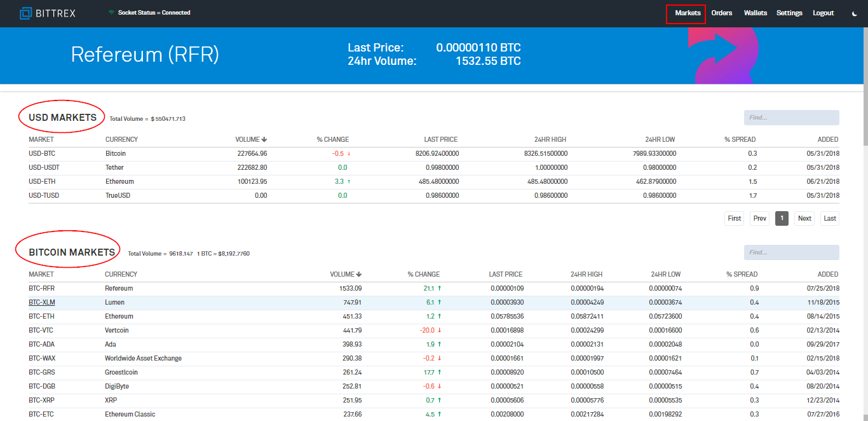
Task: Sort USD Markets by Added header
Action: tap(828, 139)
